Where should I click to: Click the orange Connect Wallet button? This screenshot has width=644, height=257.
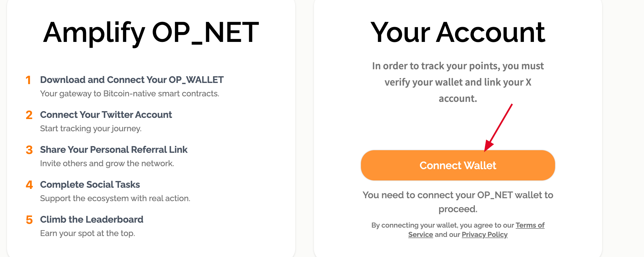(458, 165)
